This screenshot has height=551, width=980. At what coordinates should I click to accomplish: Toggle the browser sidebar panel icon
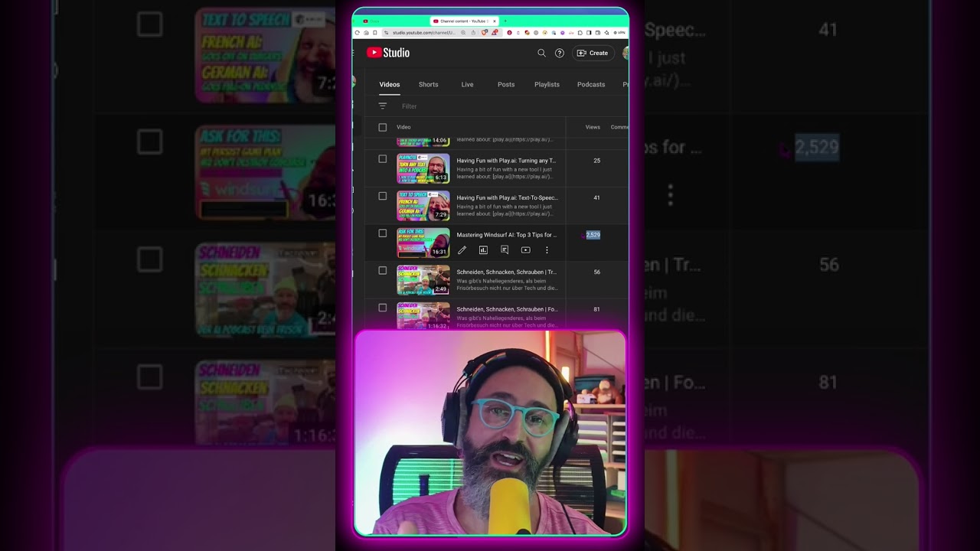(589, 33)
